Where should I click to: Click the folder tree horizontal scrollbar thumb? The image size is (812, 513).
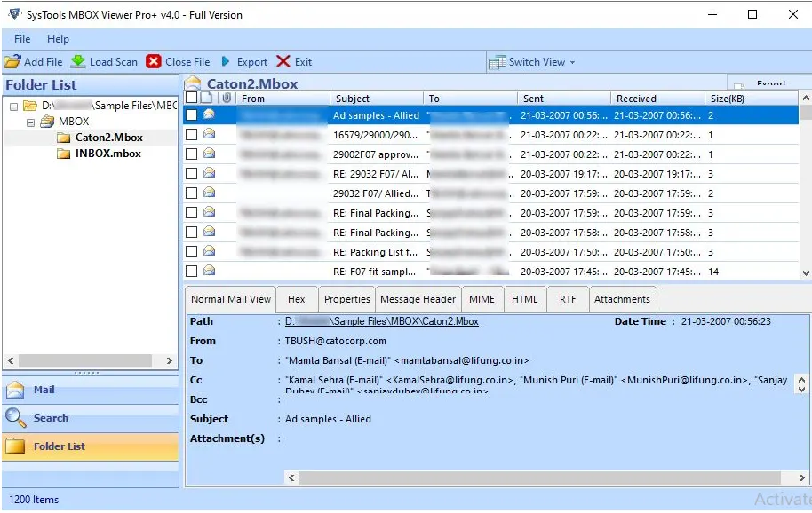point(85,360)
